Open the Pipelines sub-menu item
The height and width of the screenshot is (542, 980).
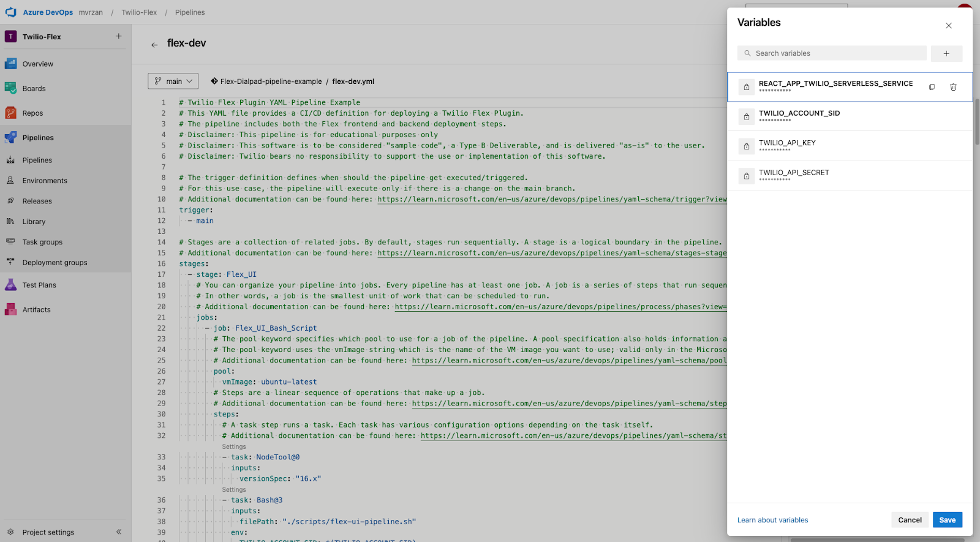pos(37,160)
